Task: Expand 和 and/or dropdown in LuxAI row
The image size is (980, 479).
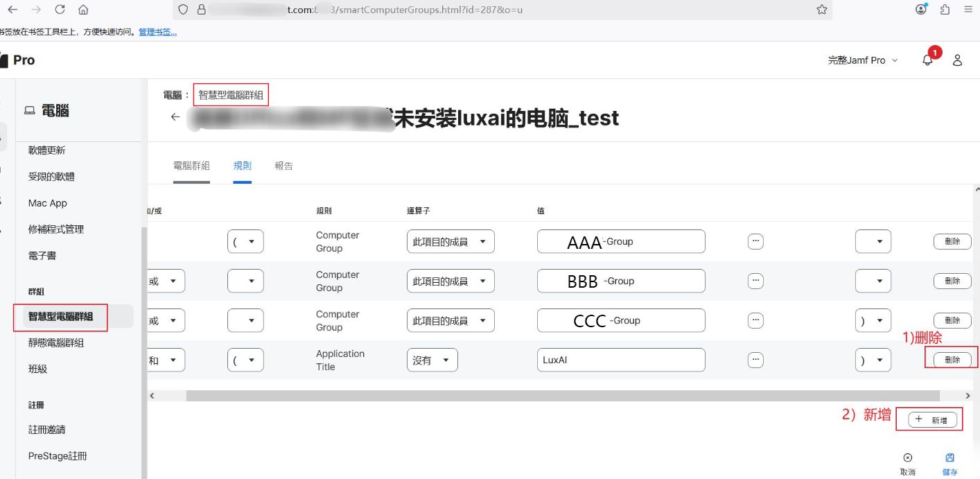Action: click(x=164, y=360)
